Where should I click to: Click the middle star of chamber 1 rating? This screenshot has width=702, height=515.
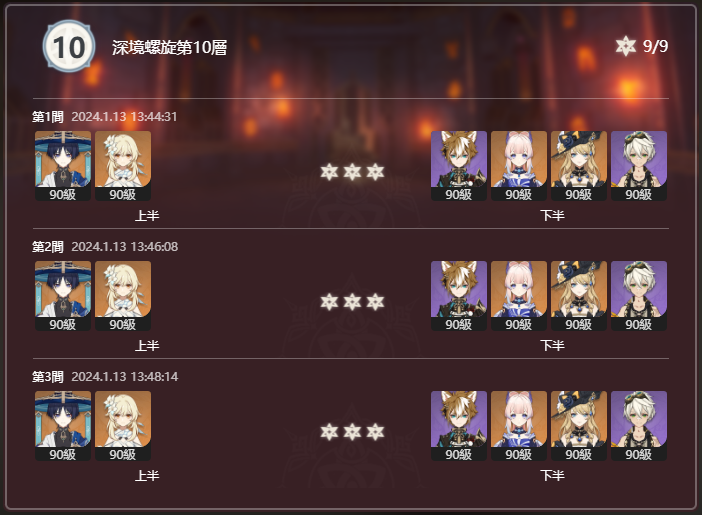(x=352, y=172)
